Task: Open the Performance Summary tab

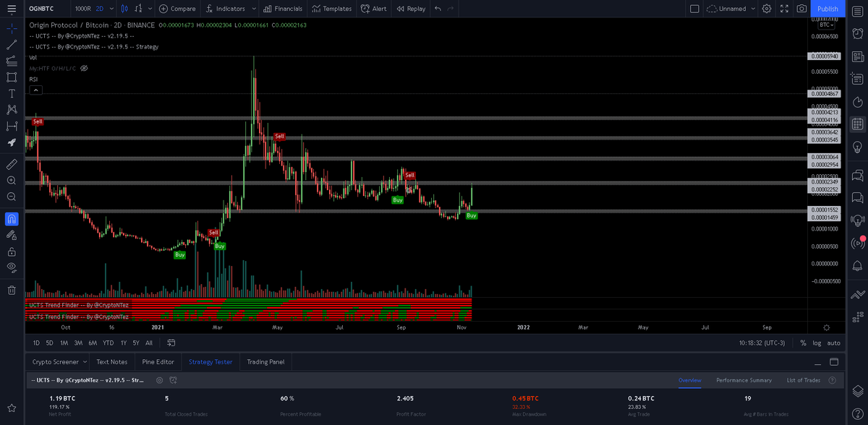Action: pos(744,379)
